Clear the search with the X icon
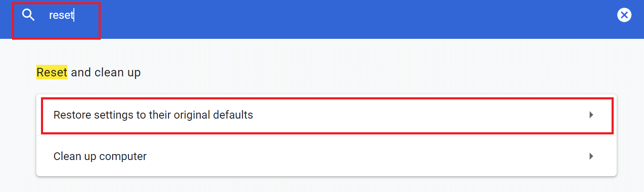 point(624,15)
